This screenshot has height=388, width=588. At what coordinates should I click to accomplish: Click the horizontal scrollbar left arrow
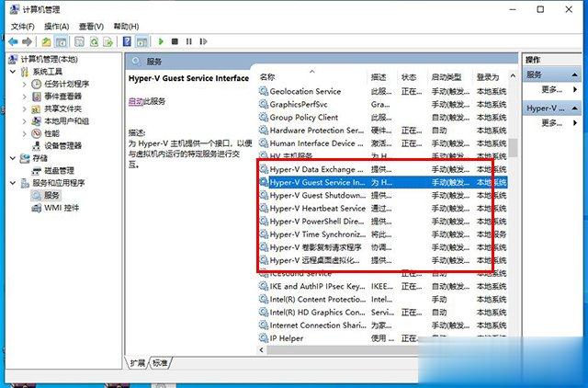(x=261, y=349)
